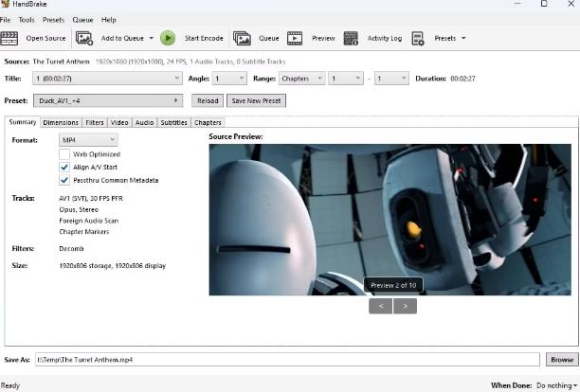Open the File menu
Screen dimensions: 580x392
click(5, 20)
